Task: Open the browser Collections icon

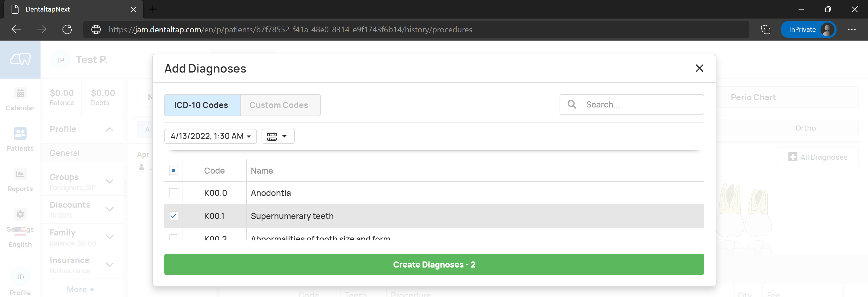Action: pos(765,29)
